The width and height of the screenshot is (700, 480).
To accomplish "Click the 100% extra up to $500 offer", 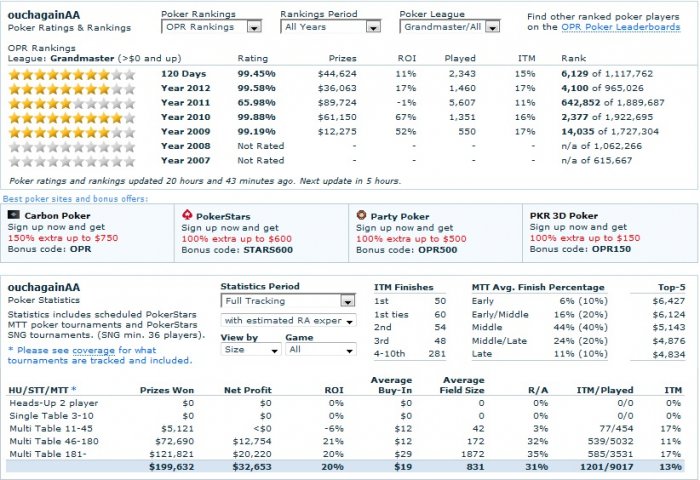I will [411, 239].
